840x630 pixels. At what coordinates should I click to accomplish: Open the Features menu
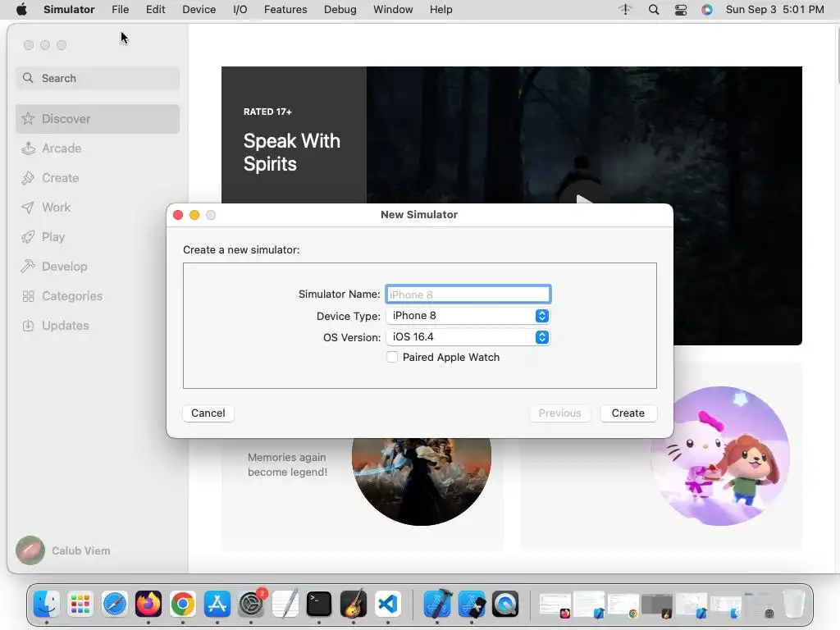[x=285, y=10]
